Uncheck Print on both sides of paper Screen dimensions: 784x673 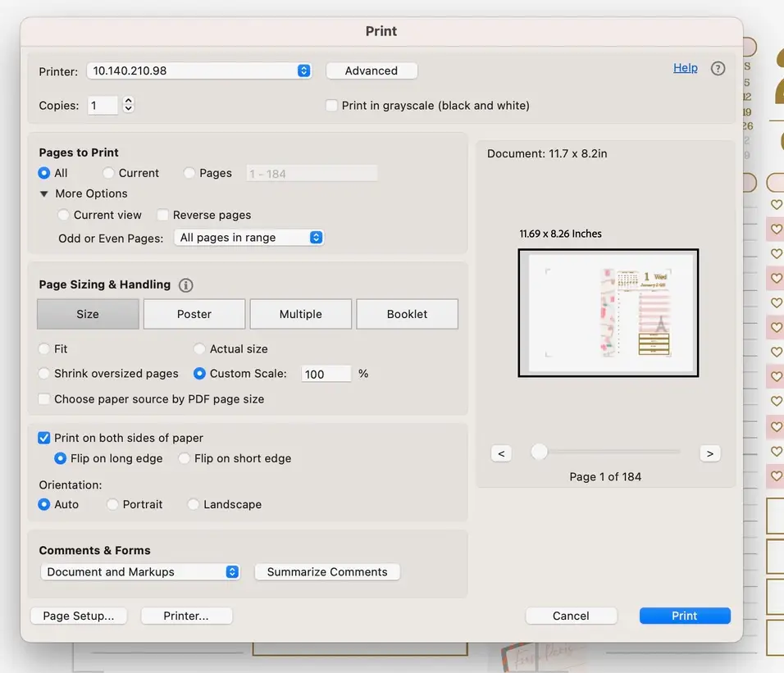coord(43,438)
